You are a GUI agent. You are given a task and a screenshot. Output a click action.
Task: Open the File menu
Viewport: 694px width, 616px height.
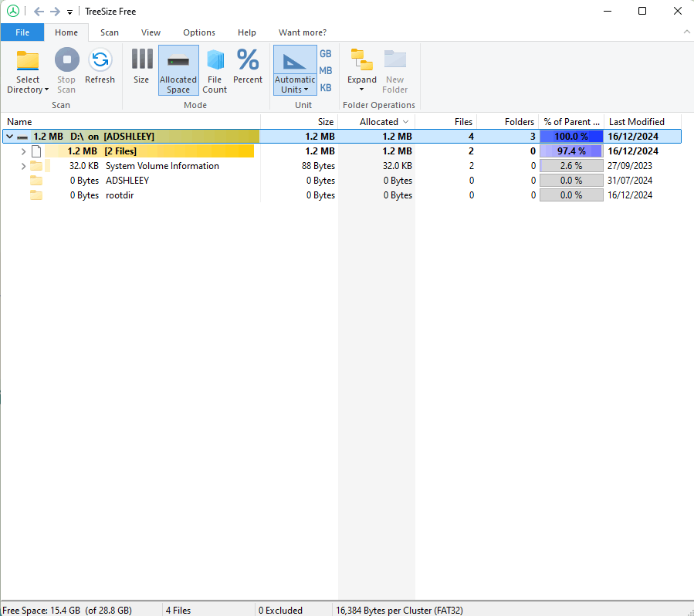[22, 32]
